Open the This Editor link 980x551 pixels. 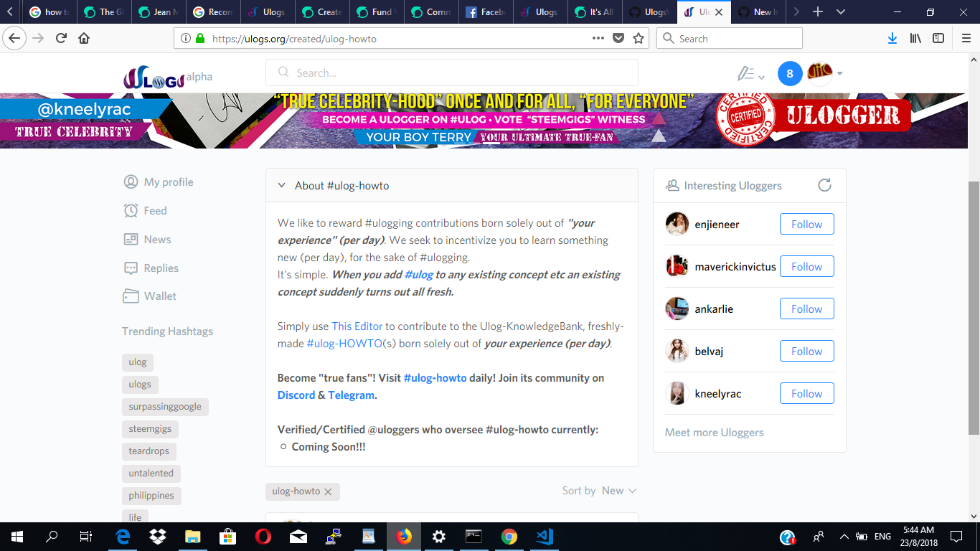click(357, 326)
